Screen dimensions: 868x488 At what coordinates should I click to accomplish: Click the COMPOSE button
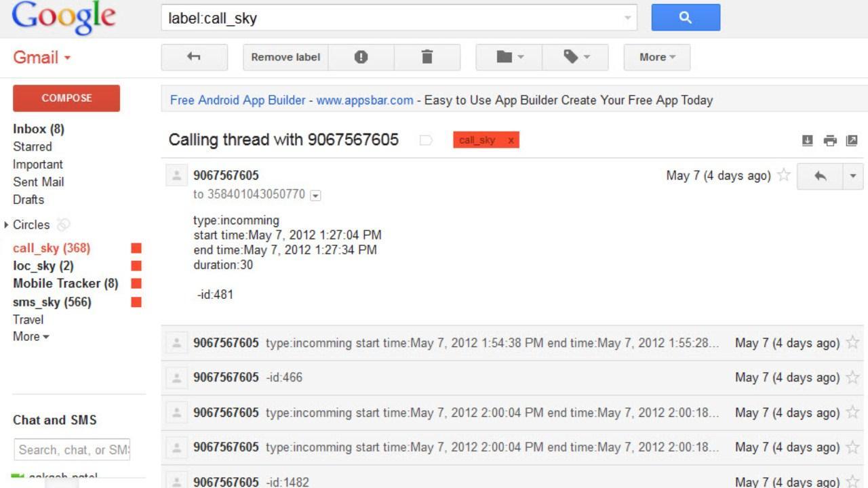pos(66,98)
